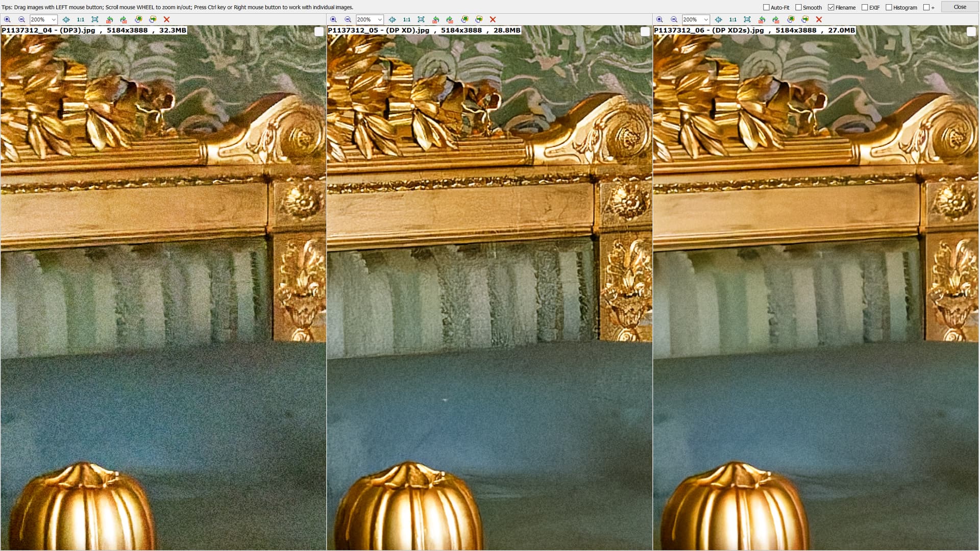Delete the DP XD2s image with the red X
980x551 pixels.
819,19
